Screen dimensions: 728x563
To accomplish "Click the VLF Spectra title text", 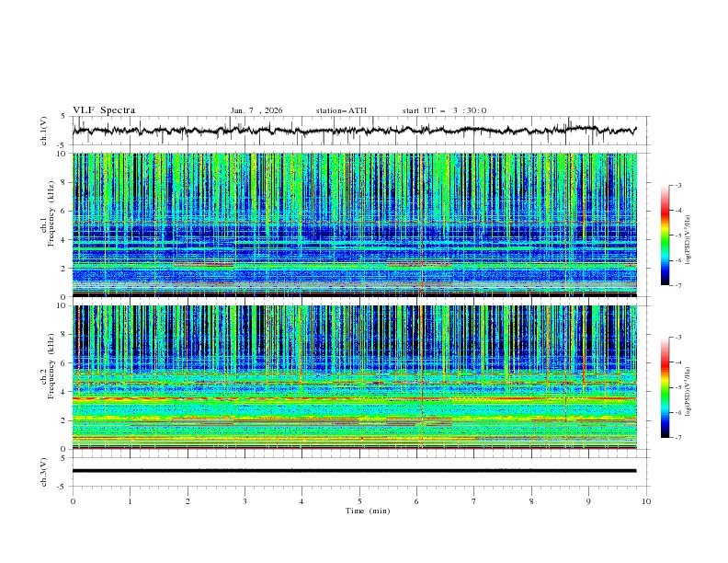I will pyautogui.click(x=104, y=110).
